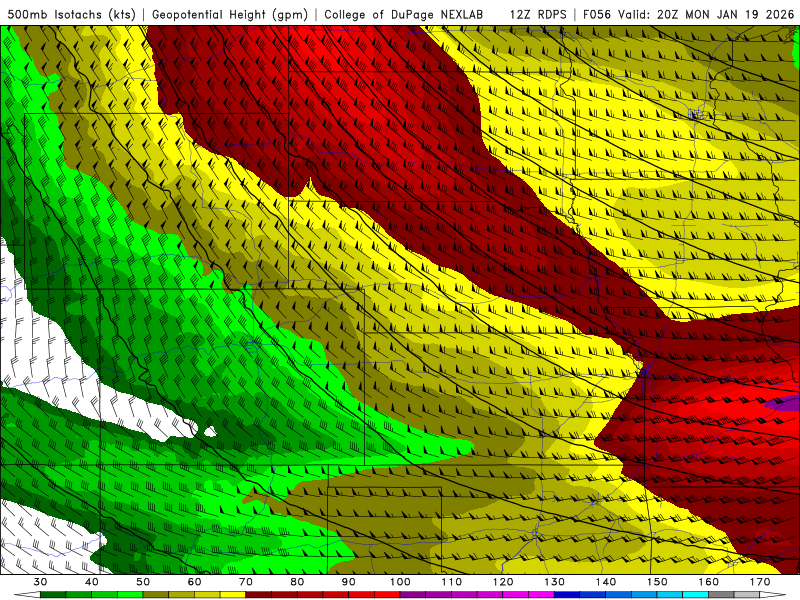Click the '150' color bar number

(657, 582)
